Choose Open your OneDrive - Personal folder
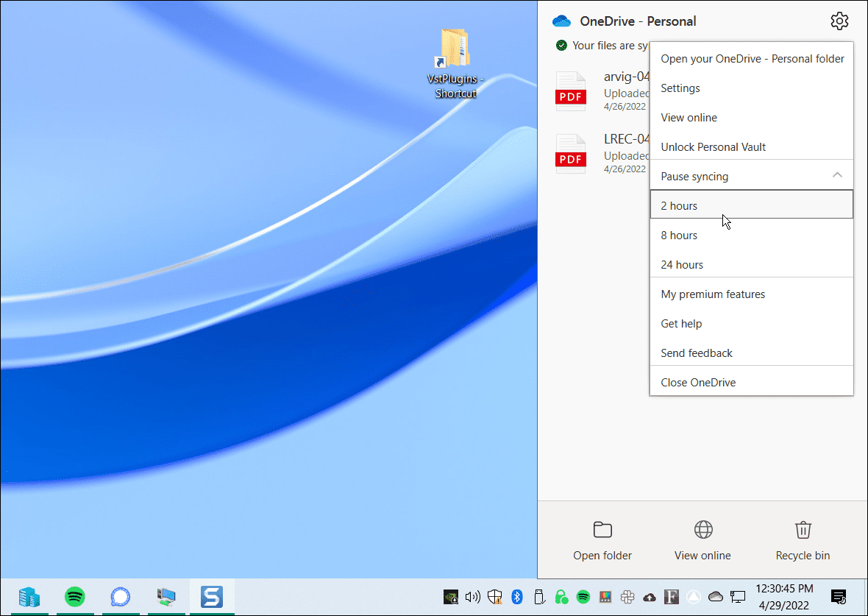 coord(752,59)
